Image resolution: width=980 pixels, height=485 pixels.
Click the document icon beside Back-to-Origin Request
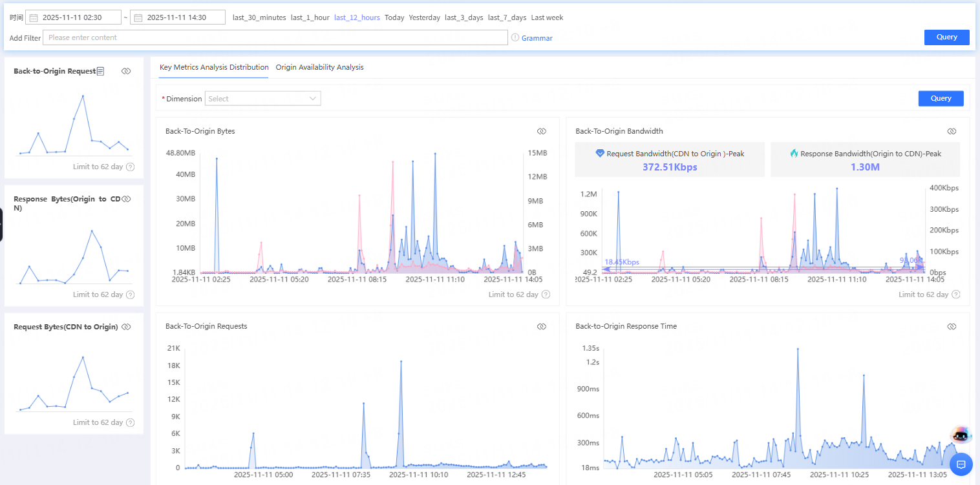coord(100,71)
